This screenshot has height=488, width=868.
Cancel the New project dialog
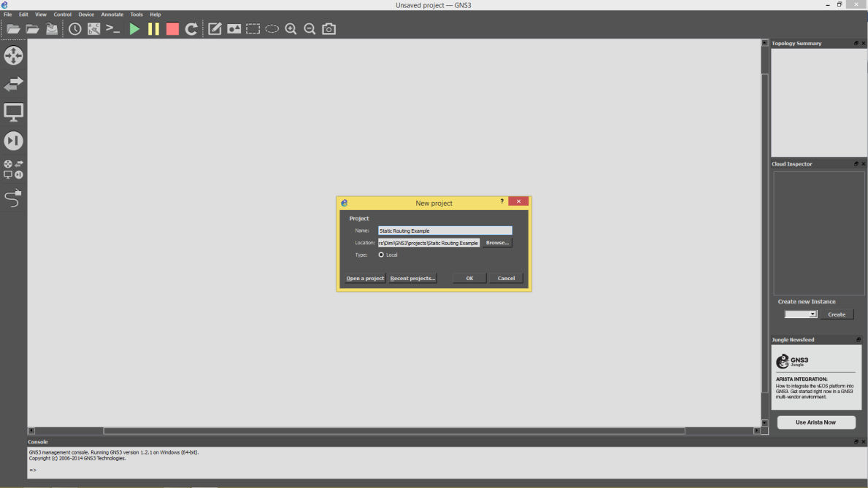pyautogui.click(x=506, y=279)
